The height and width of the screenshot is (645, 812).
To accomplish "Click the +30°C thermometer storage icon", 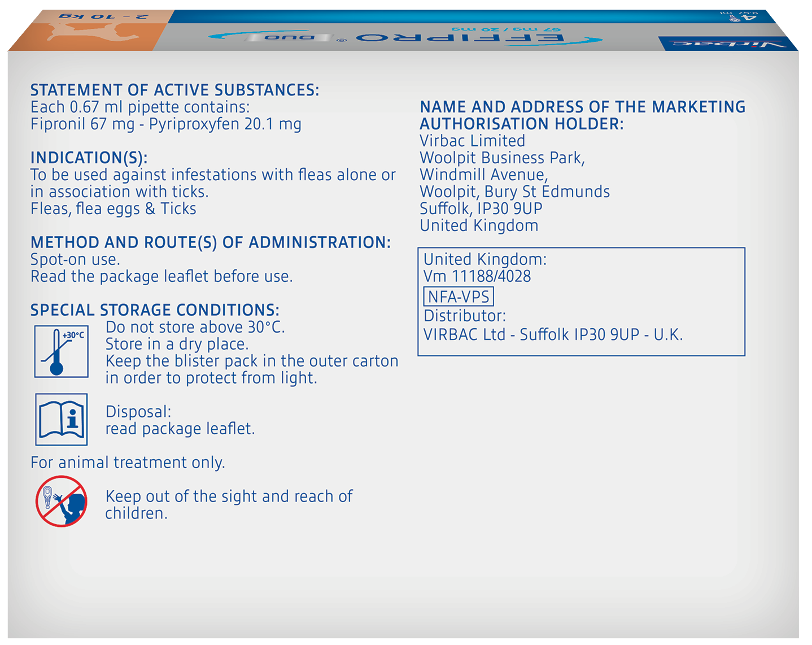I will [61, 351].
